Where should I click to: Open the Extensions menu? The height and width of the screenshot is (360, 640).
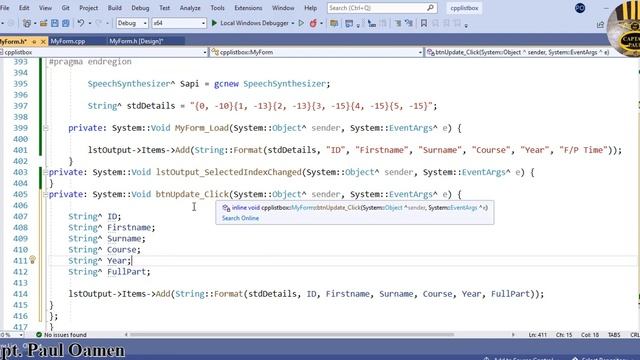pos(248,8)
